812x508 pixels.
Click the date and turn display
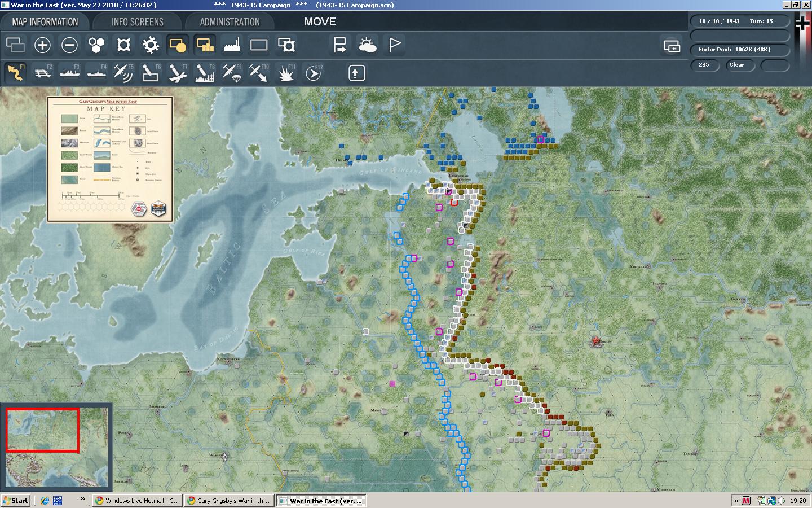point(739,21)
